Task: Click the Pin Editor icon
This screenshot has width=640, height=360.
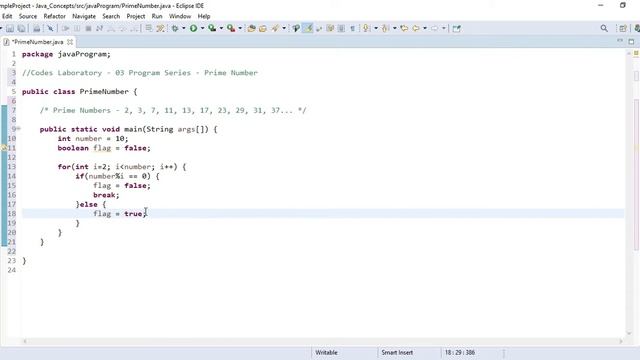Action: pos(456,28)
